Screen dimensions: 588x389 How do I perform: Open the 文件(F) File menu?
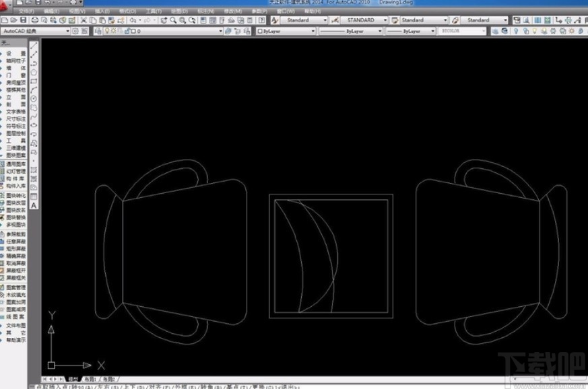point(26,11)
